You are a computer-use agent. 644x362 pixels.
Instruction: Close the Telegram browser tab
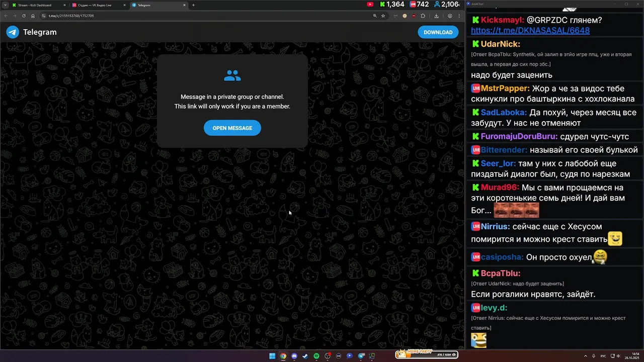[x=184, y=5]
